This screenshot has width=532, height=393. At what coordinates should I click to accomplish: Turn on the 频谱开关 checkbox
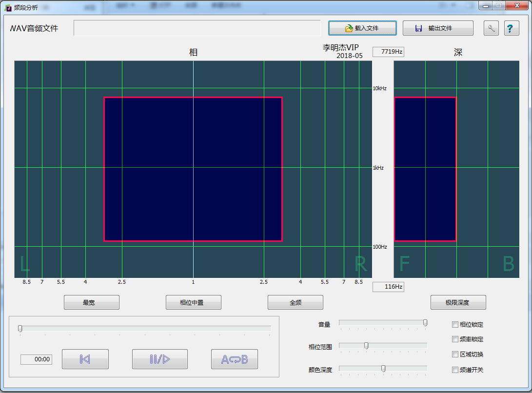pyautogui.click(x=455, y=370)
